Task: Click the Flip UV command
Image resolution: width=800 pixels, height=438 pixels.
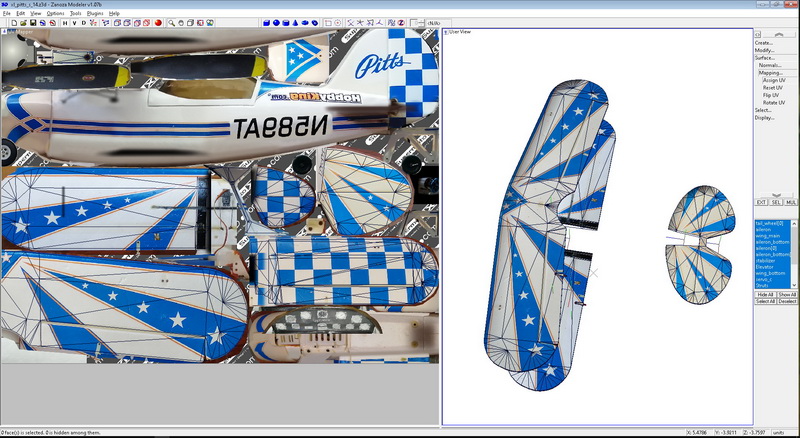Action: pos(770,95)
